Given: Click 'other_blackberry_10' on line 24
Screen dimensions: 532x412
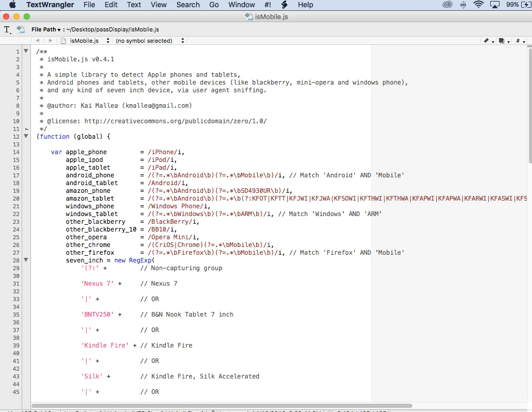Looking at the screenshot, I should click(x=101, y=229).
